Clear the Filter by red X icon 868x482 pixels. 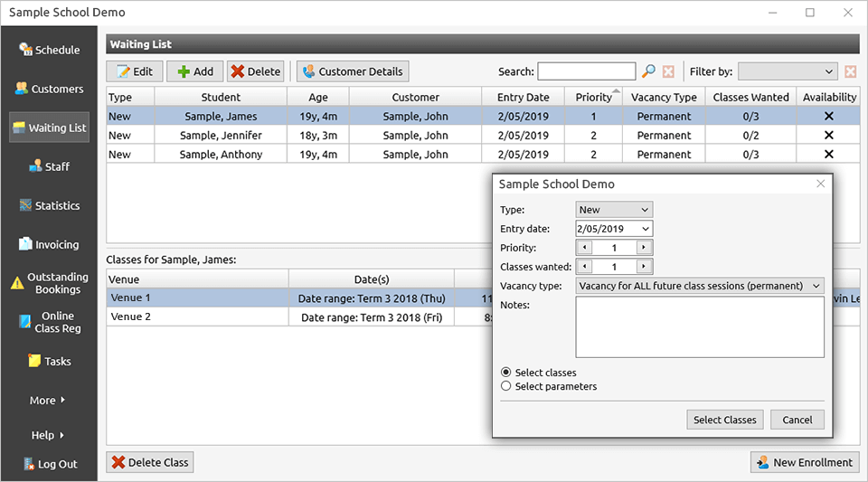point(850,71)
